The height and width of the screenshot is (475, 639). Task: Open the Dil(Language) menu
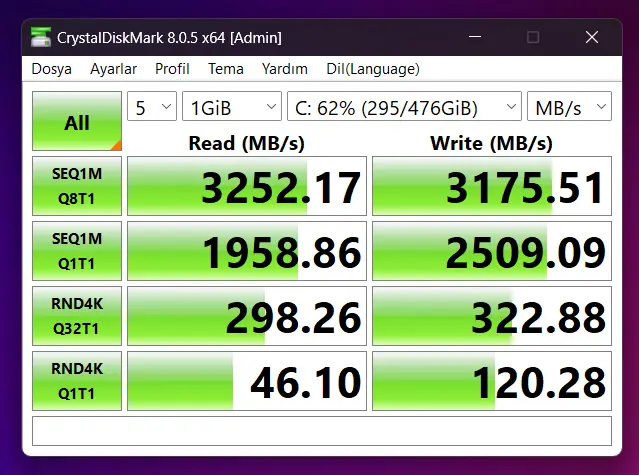click(x=373, y=69)
